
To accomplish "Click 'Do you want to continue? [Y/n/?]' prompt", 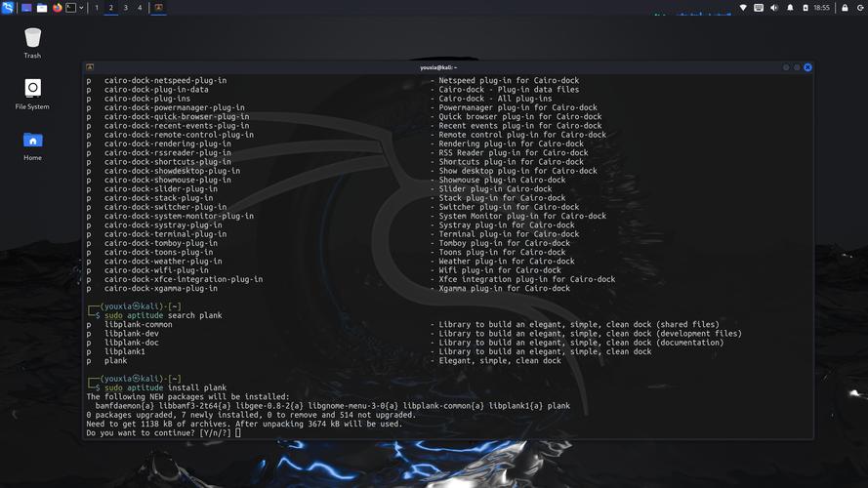I will pyautogui.click(x=158, y=433).
